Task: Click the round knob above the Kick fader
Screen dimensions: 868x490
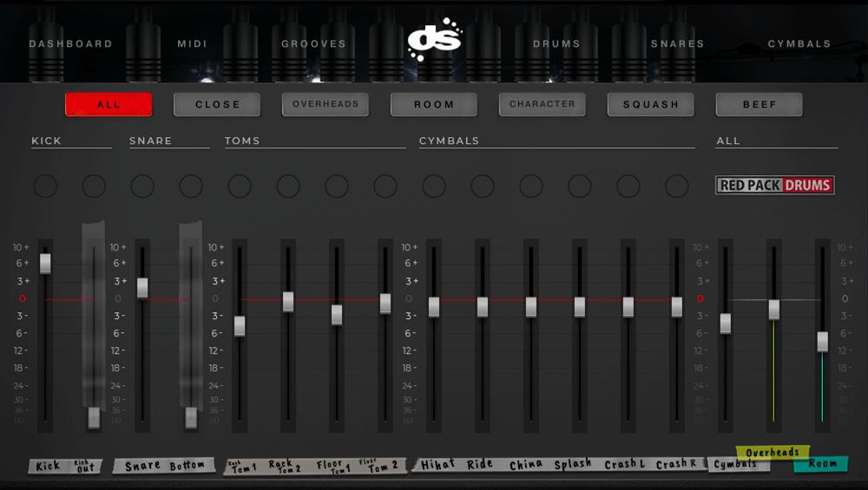Action: click(x=45, y=186)
